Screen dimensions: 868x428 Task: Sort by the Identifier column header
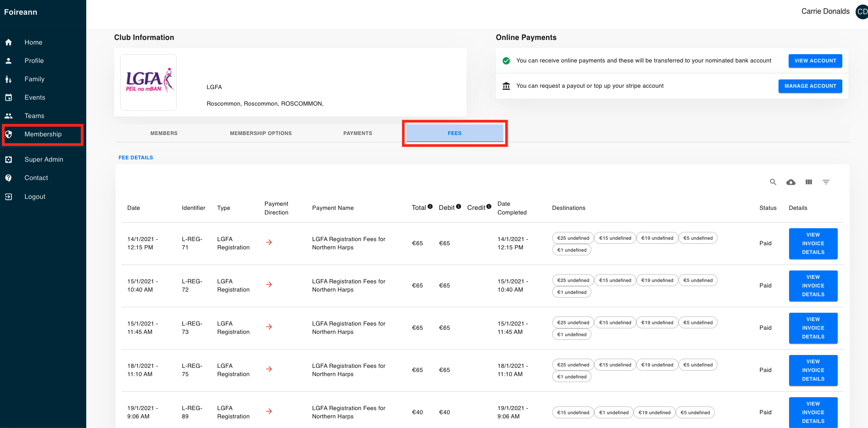click(x=194, y=208)
